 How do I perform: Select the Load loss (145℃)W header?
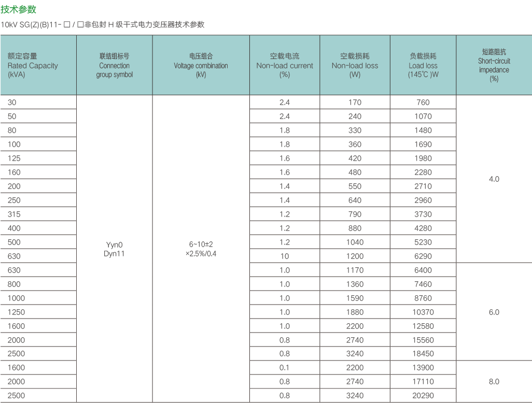point(423,65)
